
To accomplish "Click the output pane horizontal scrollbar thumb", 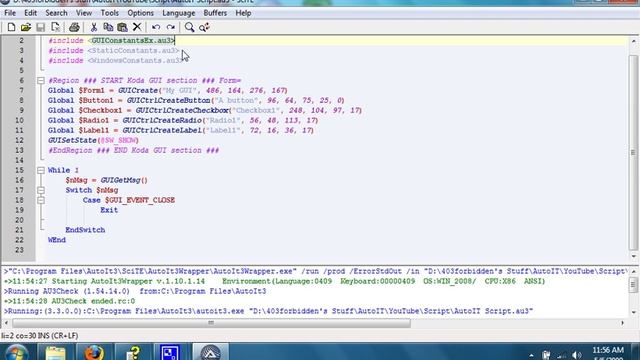I will 211,323.
